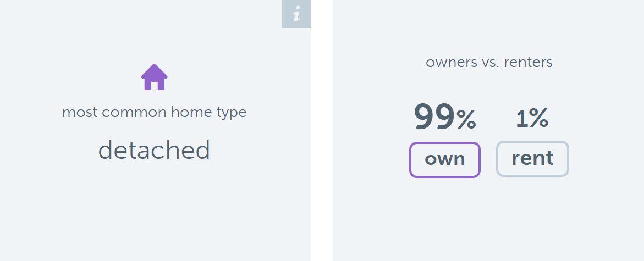Click the word "renters" in the heading

[x=530, y=62]
